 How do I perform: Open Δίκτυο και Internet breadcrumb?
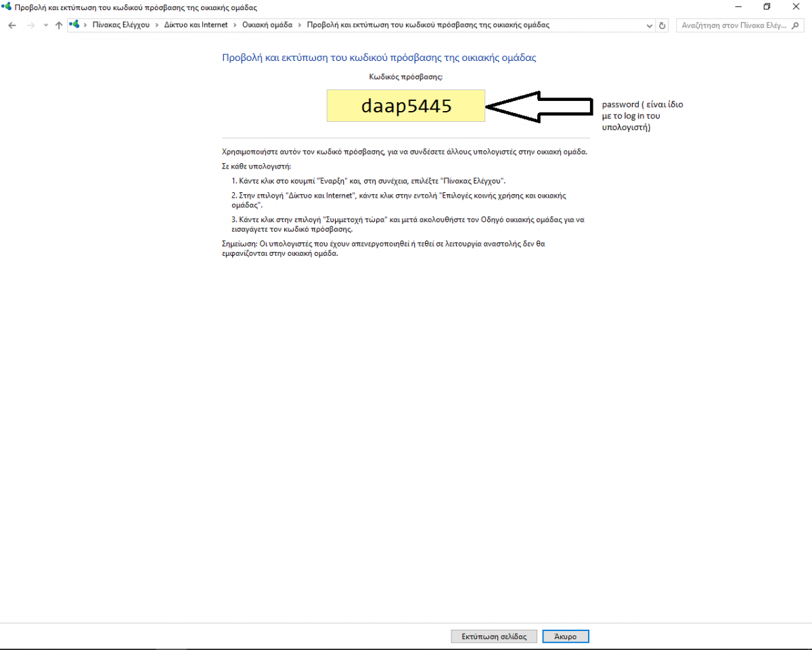coord(196,25)
